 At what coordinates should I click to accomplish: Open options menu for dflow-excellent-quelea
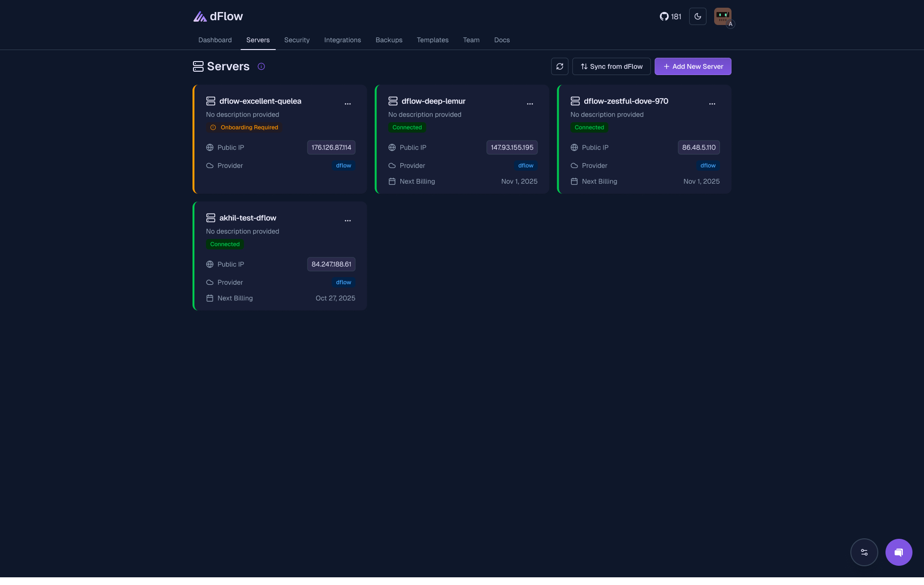(347, 103)
